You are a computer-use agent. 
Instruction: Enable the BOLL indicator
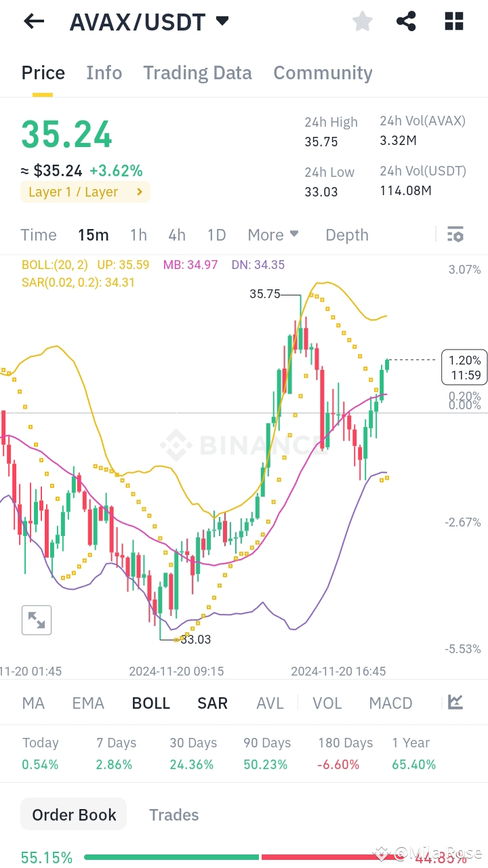[150, 703]
